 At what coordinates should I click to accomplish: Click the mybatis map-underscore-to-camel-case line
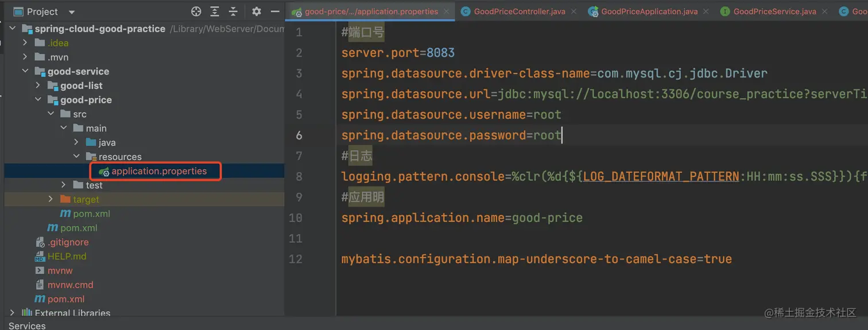pos(536,259)
